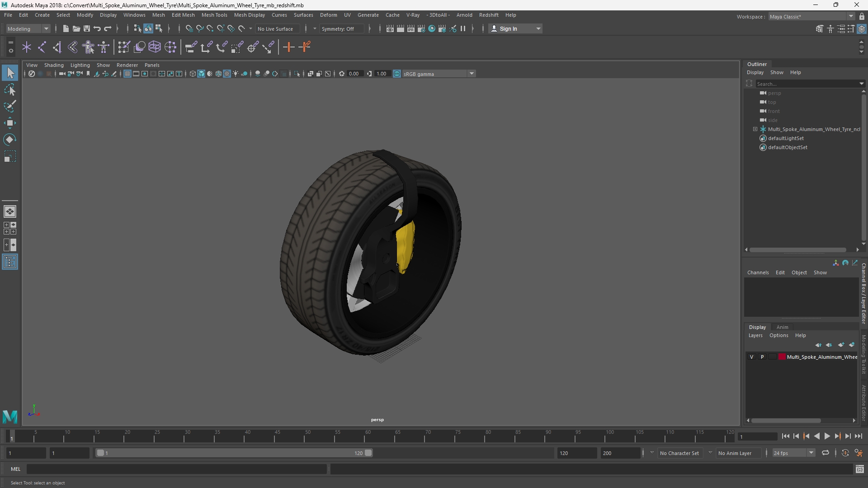Select defaultObjectSet in Outliner
This screenshot has height=488, width=868.
(x=788, y=147)
